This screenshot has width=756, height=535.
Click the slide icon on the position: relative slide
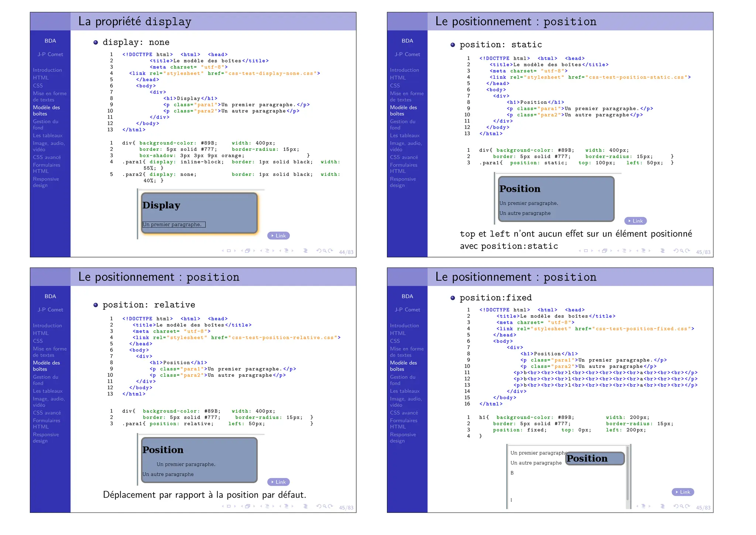click(228, 506)
